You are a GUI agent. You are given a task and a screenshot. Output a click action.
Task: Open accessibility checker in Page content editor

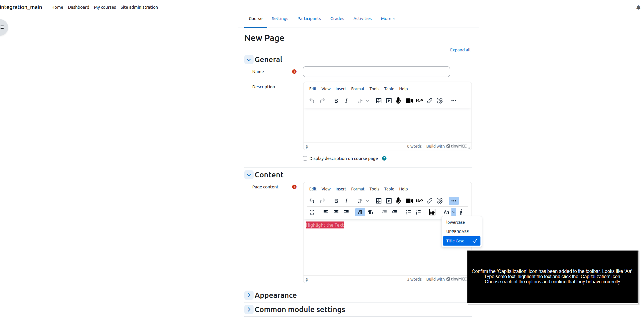(461, 212)
